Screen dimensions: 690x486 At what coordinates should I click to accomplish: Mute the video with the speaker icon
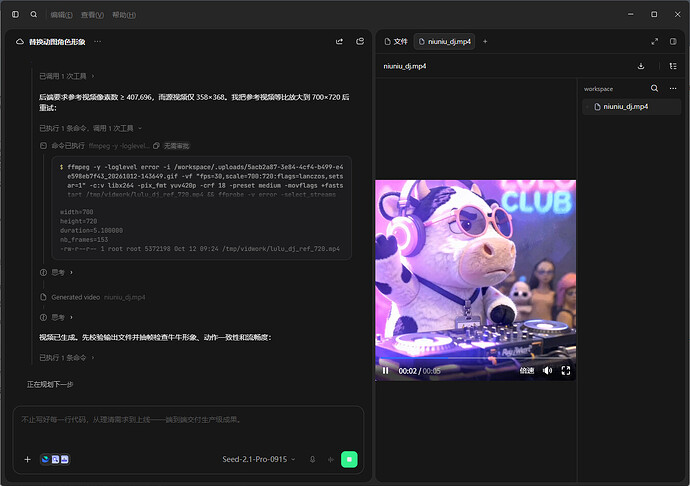(547, 371)
